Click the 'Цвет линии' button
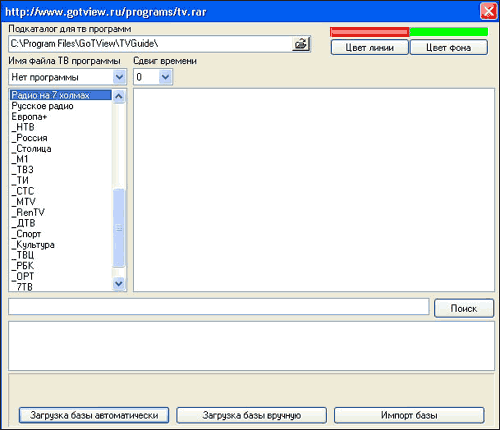 click(x=369, y=47)
